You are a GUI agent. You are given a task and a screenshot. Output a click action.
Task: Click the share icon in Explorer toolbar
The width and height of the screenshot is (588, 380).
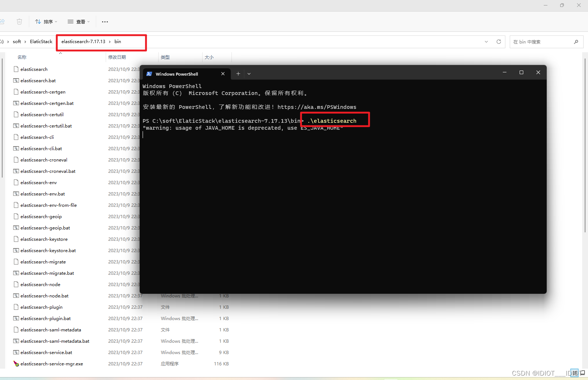pyautogui.click(x=2, y=22)
